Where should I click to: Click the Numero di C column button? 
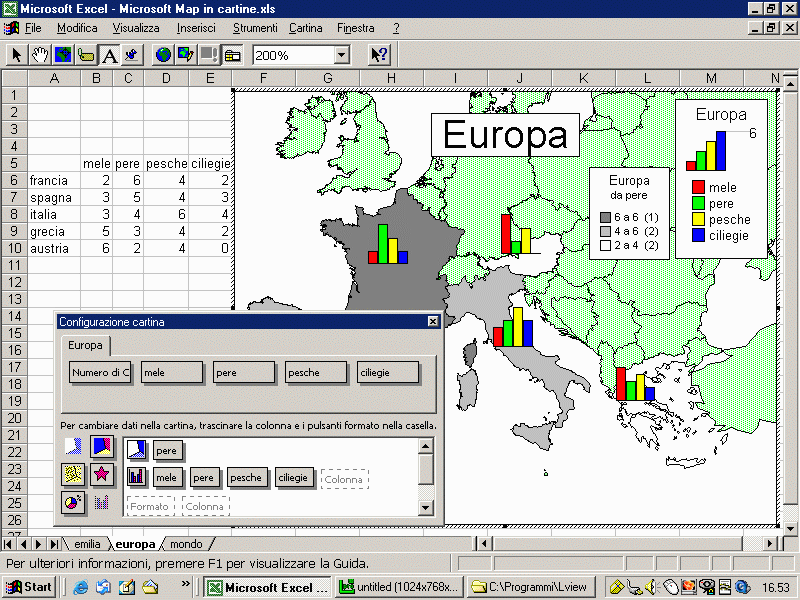101,373
